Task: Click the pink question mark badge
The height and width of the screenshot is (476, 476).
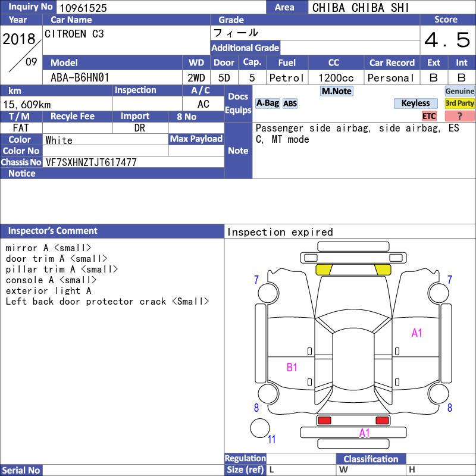Action: (459, 116)
